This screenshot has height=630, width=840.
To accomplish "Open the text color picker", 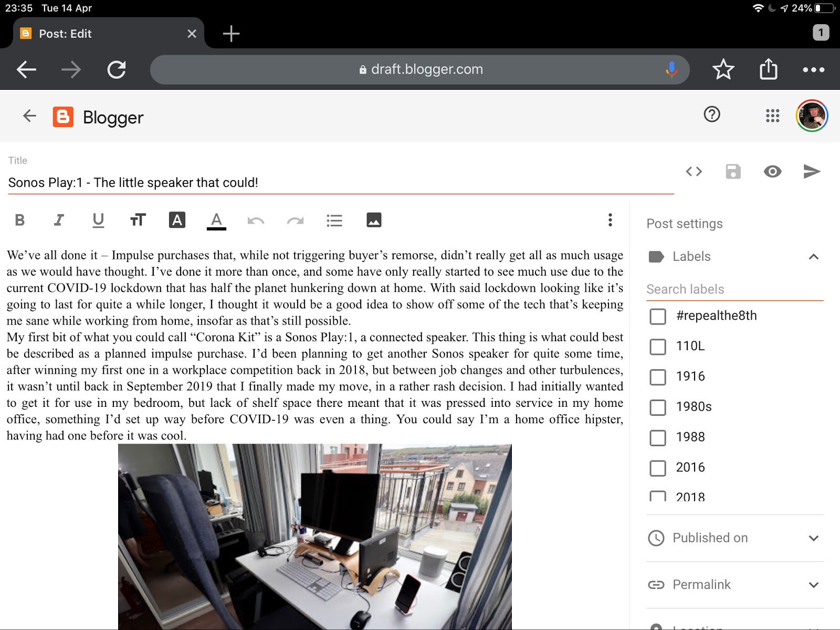I will [216, 220].
